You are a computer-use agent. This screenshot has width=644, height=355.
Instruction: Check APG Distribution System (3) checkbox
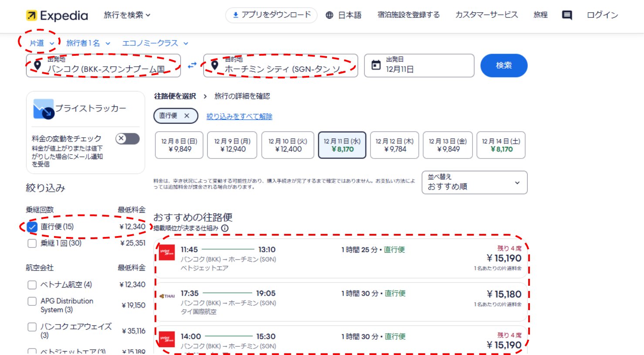(32, 301)
